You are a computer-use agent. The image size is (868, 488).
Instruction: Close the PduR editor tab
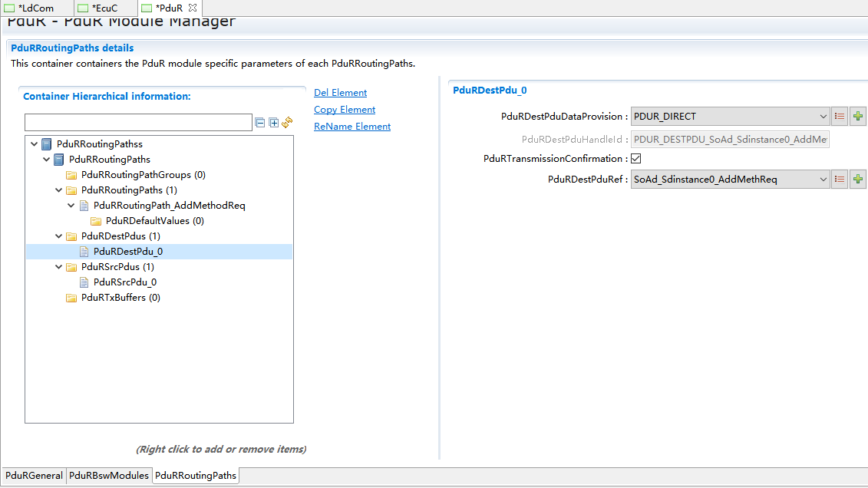coord(193,8)
